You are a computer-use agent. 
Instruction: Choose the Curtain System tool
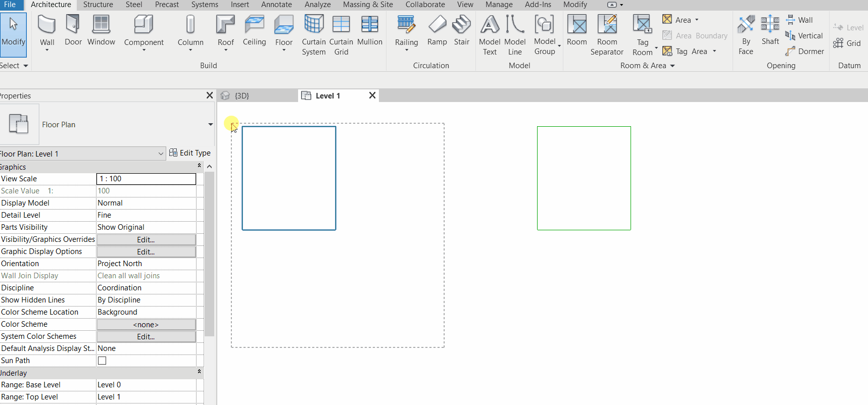tap(314, 35)
